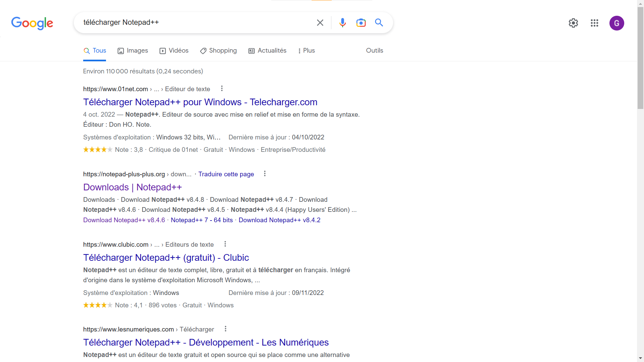Open the Google apps grid
Image resolution: width=644 pixels, height=362 pixels.
pyautogui.click(x=594, y=23)
